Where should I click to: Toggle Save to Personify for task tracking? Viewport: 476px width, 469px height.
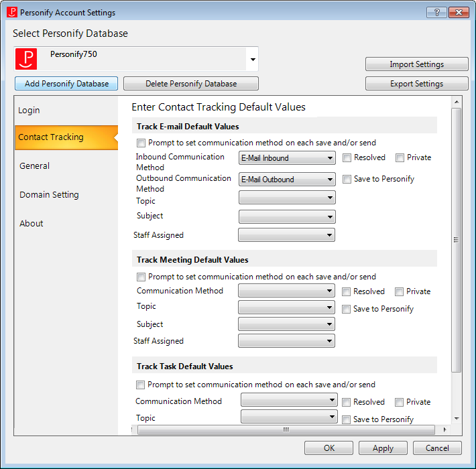point(346,419)
